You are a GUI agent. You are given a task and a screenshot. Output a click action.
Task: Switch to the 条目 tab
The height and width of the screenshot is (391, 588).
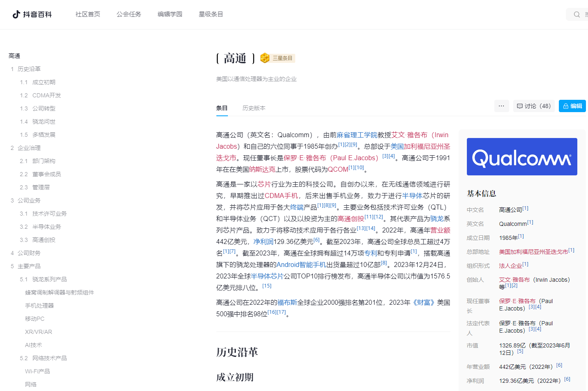click(x=222, y=108)
